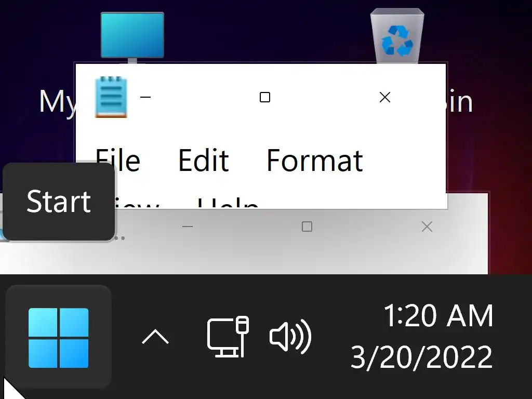
Task: Open the Format menu in Notepad
Action: [314, 161]
